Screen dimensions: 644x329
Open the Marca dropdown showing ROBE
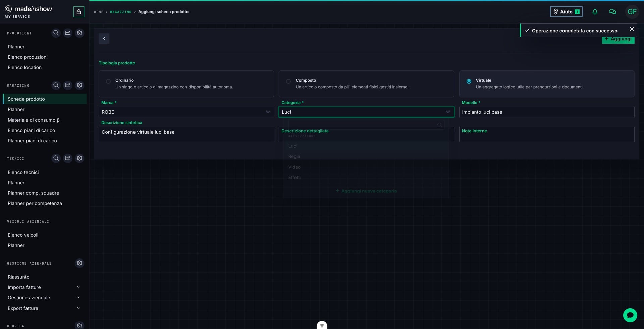(x=186, y=112)
